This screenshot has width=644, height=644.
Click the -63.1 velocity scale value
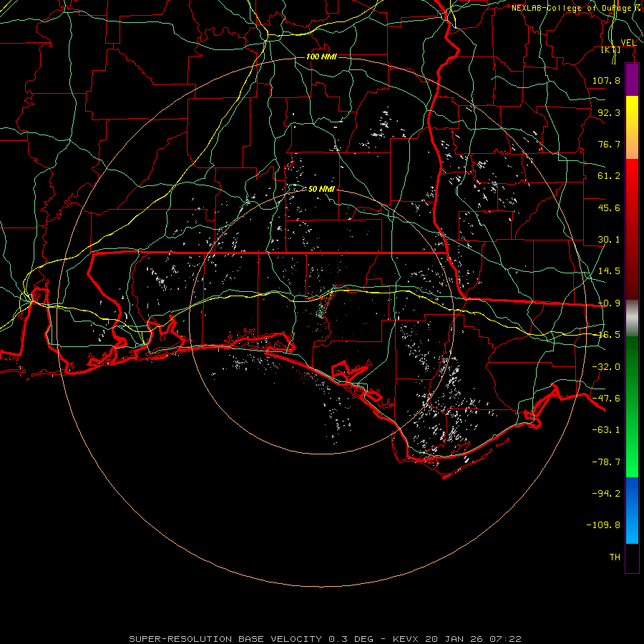click(x=606, y=430)
